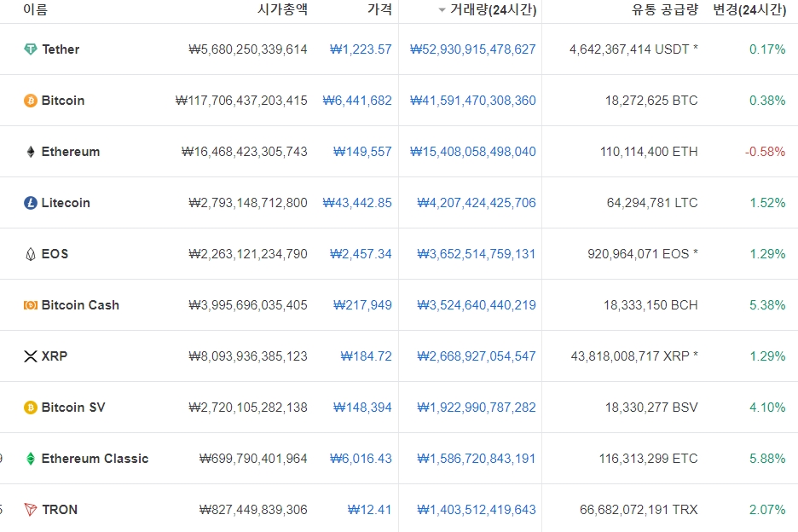The height and width of the screenshot is (532, 798).
Task: Open the Ethereum Classic name link
Action: [x=95, y=459]
